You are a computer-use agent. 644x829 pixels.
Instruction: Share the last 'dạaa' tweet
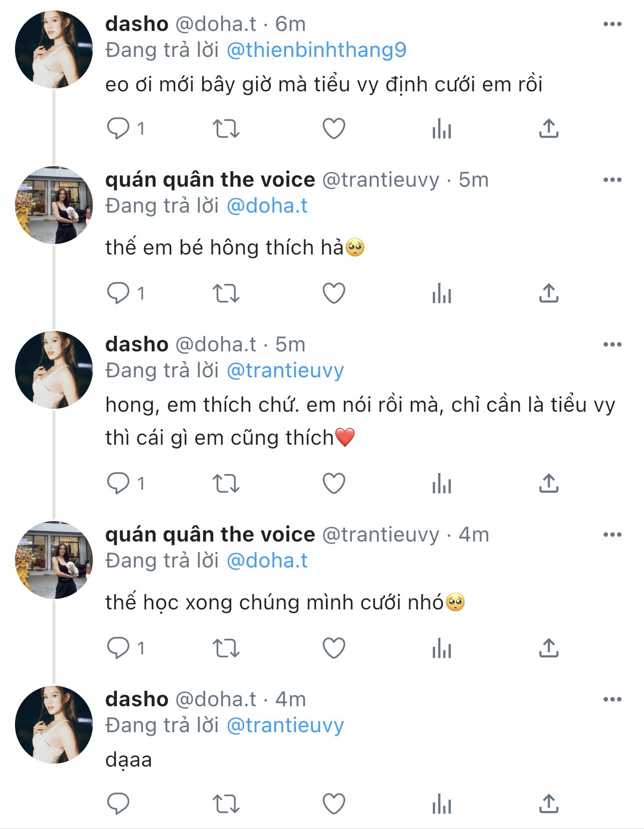(x=549, y=804)
